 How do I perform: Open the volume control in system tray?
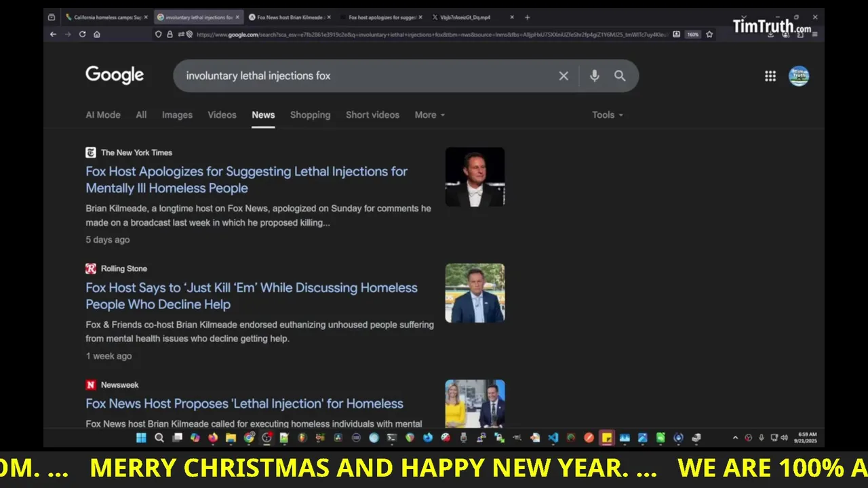pyautogui.click(x=786, y=438)
